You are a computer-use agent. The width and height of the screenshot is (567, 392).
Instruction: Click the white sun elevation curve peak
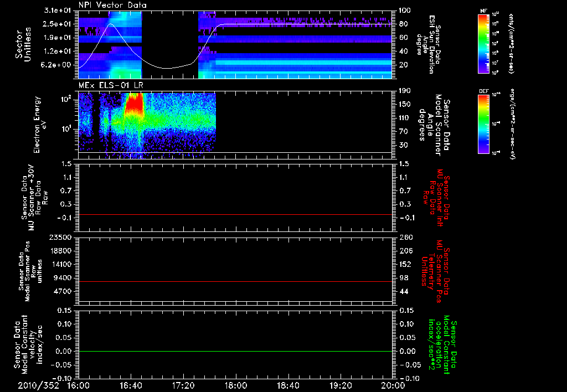pos(111,24)
